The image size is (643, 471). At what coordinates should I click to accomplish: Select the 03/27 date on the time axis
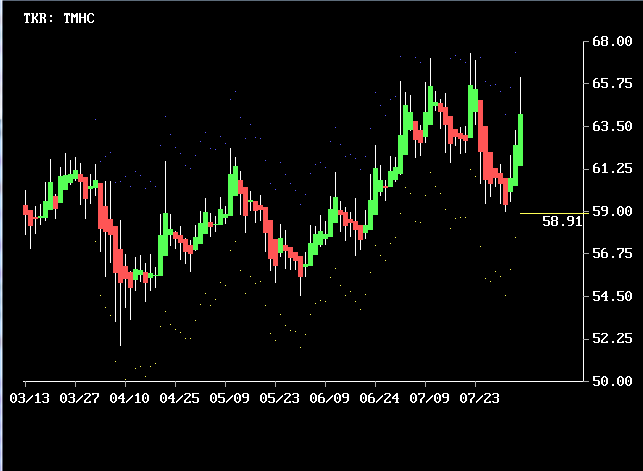point(77,398)
